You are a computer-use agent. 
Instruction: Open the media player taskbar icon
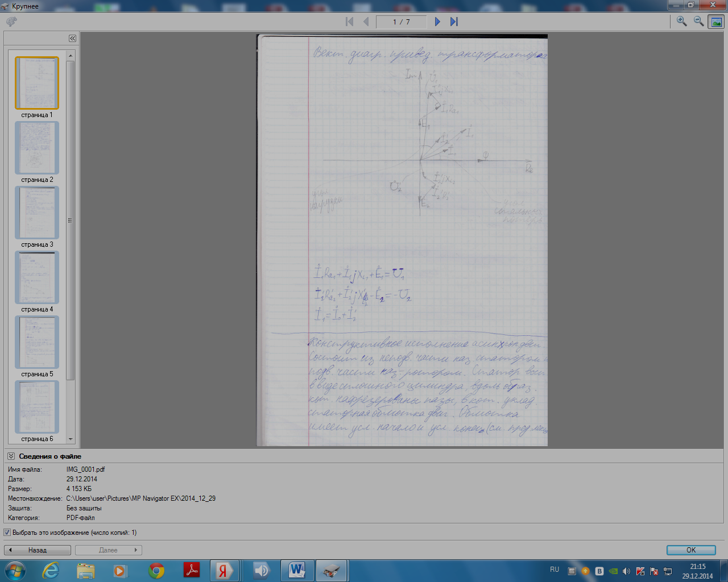(120, 571)
